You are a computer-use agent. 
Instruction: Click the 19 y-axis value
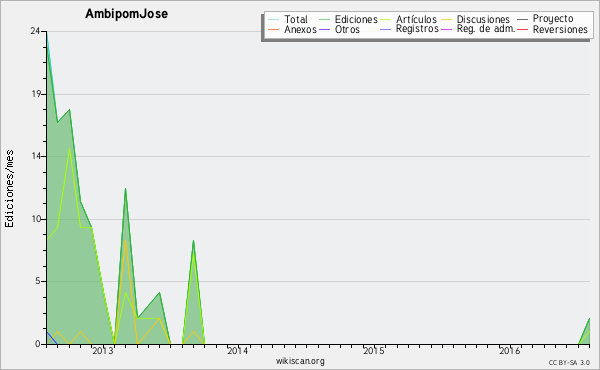[x=35, y=94]
